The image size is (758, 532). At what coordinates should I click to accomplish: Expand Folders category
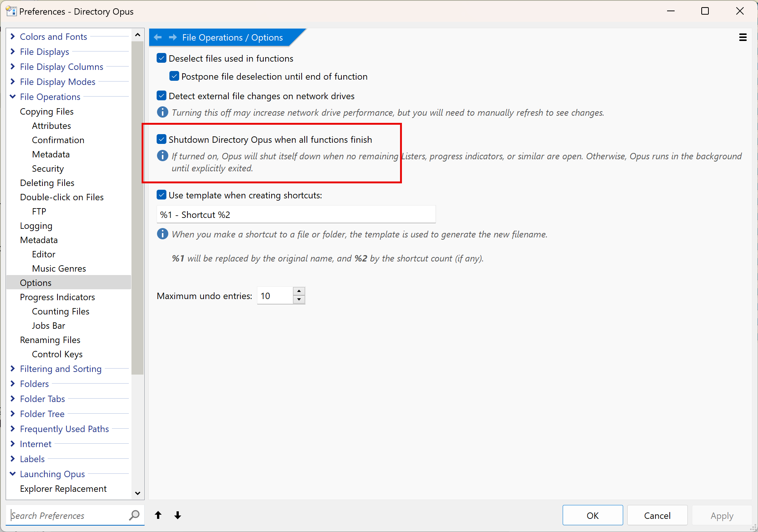13,384
